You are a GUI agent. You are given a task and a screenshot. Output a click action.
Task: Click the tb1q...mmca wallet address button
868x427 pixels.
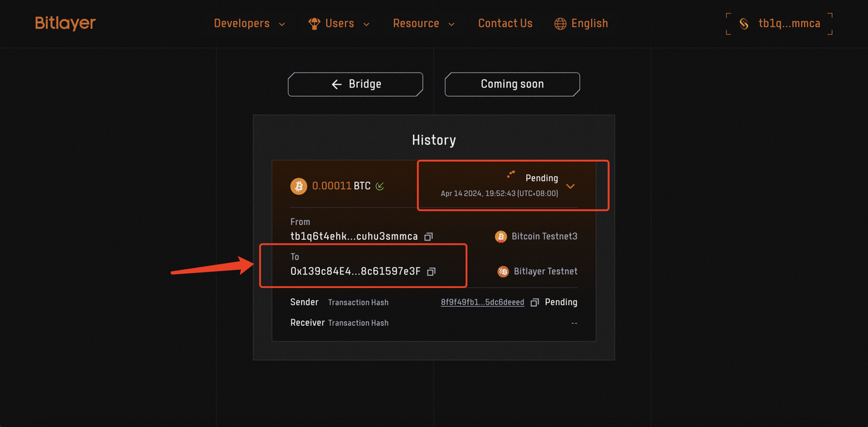tap(778, 23)
